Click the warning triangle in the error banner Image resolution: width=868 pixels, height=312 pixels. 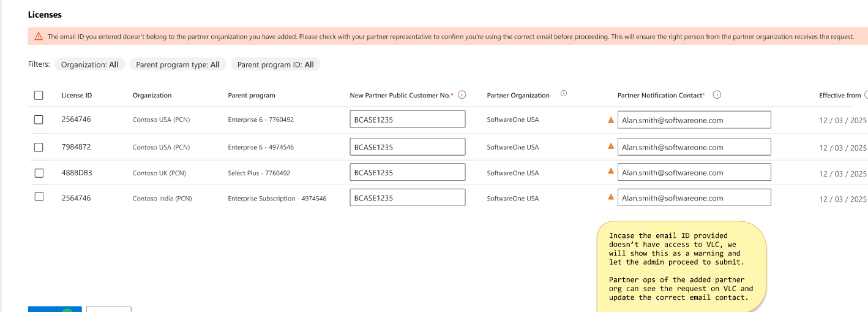pyautogui.click(x=39, y=37)
